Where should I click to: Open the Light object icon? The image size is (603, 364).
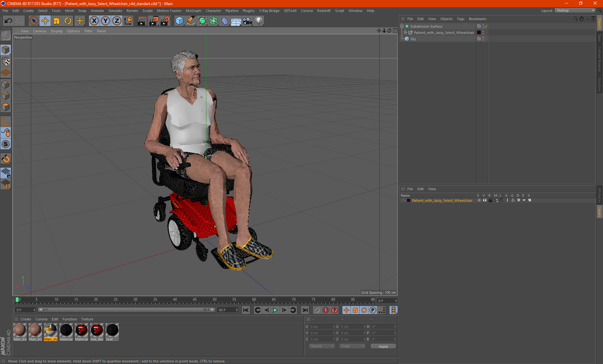258,21
